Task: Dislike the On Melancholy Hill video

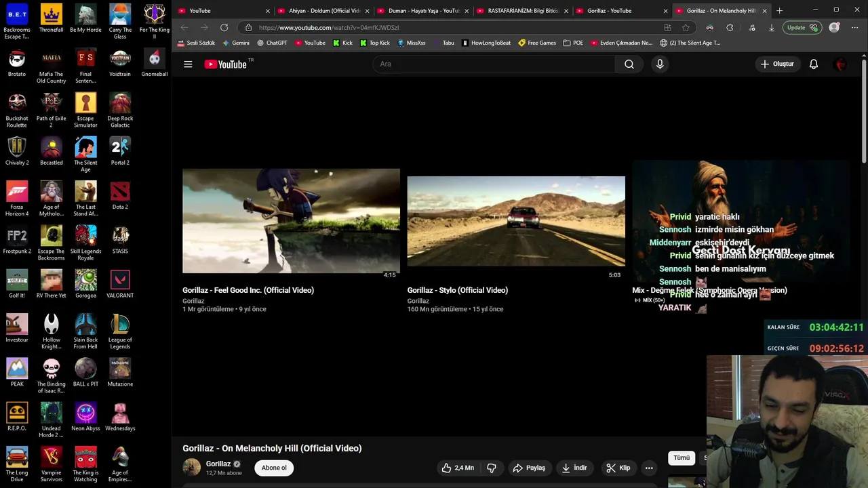Action: tap(492, 468)
